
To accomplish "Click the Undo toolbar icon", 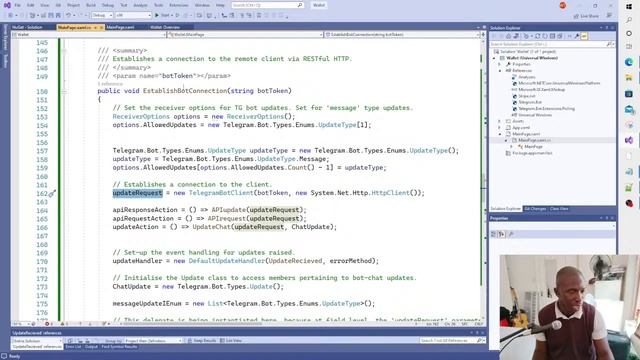I will (x=69, y=16).
